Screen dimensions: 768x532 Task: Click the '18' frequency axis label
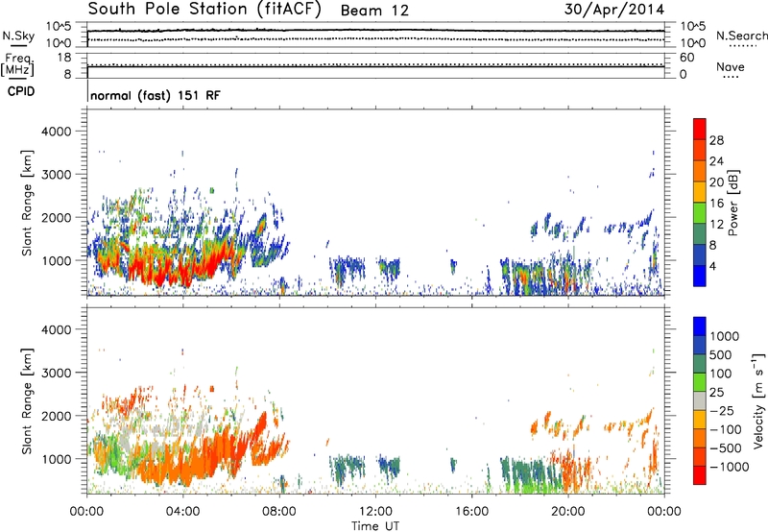click(64, 58)
